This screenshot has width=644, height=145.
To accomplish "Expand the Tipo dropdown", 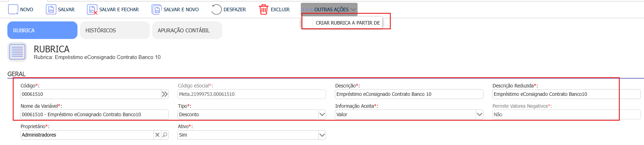I will click(322, 114).
